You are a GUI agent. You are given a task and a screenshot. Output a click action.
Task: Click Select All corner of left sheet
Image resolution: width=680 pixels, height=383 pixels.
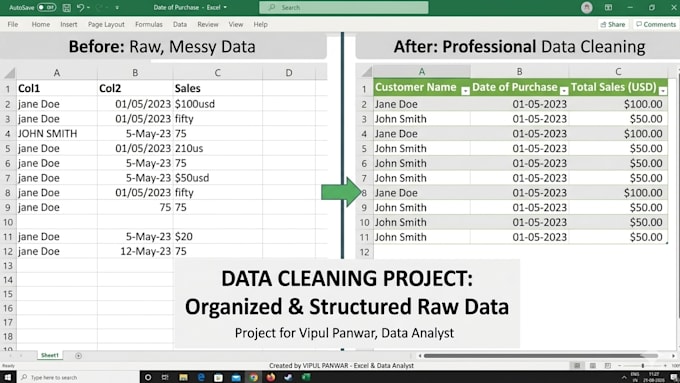click(x=9, y=72)
